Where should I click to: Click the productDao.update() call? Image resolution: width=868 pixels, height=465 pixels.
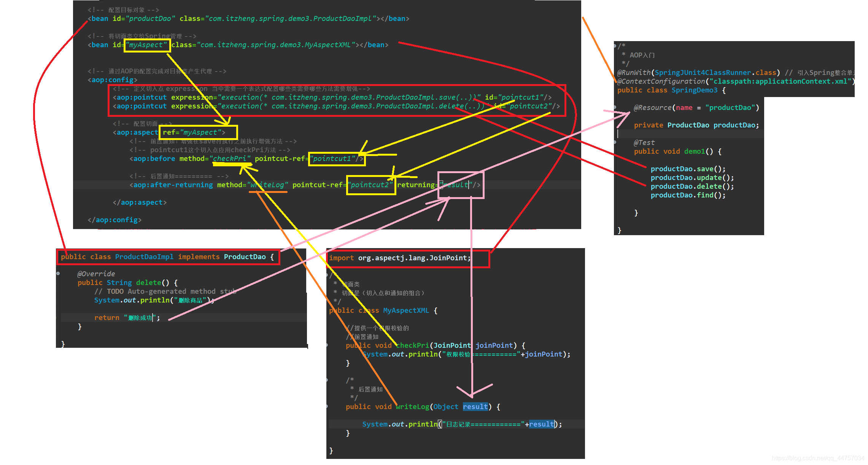click(692, 178)
